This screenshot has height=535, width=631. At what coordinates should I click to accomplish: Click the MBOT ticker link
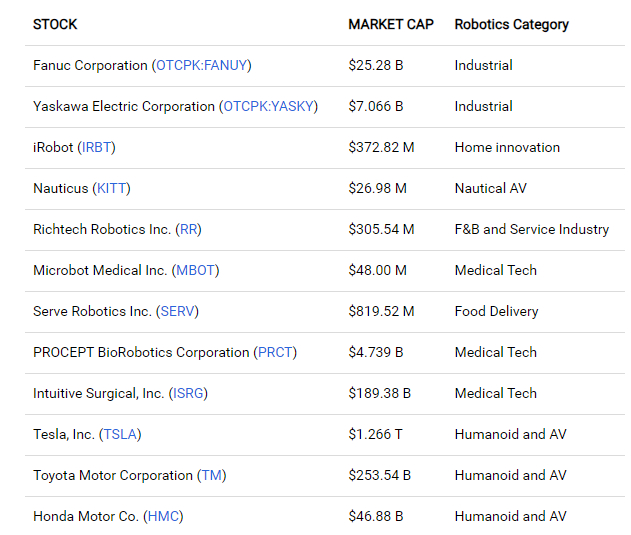(x=196, y=270)
